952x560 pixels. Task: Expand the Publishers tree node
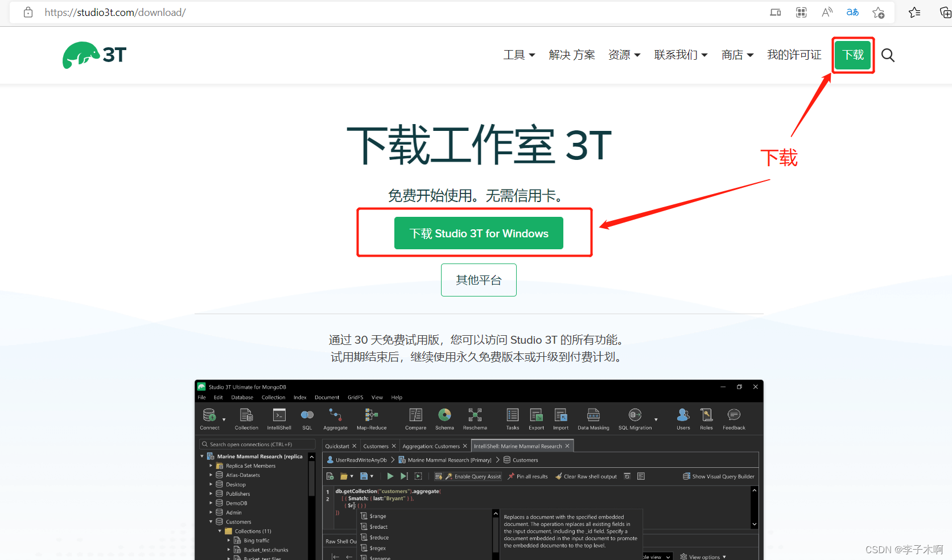(x=211, y=494)
